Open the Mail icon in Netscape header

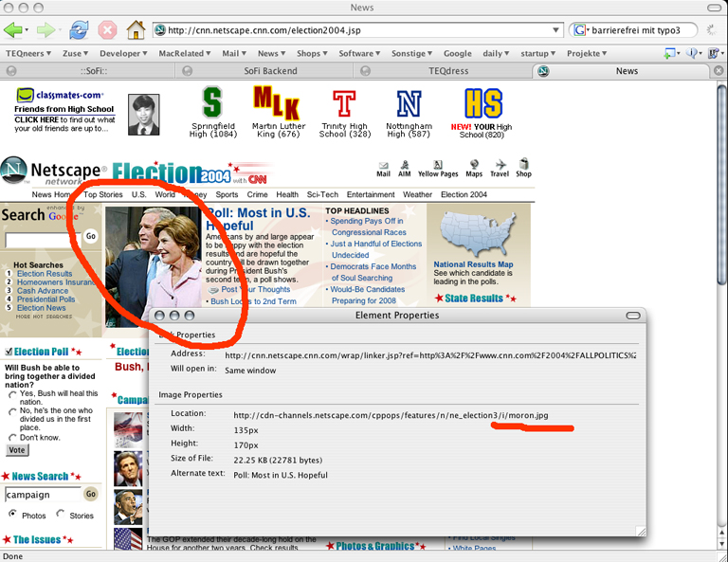[x=383, y=169]
